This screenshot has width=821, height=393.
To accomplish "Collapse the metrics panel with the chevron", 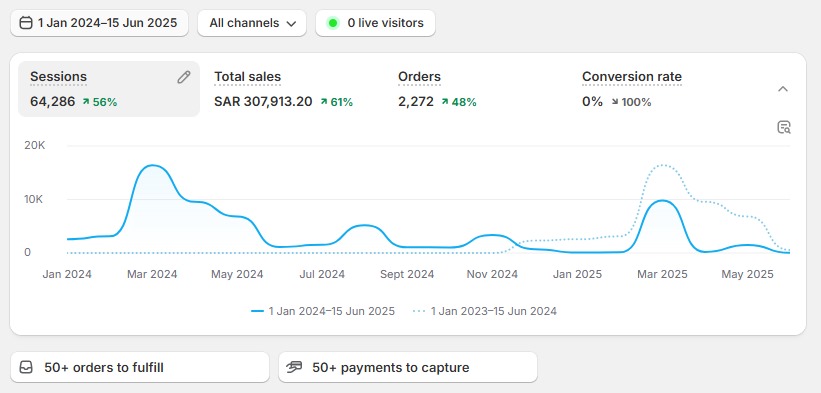I will tap(783, 89).
